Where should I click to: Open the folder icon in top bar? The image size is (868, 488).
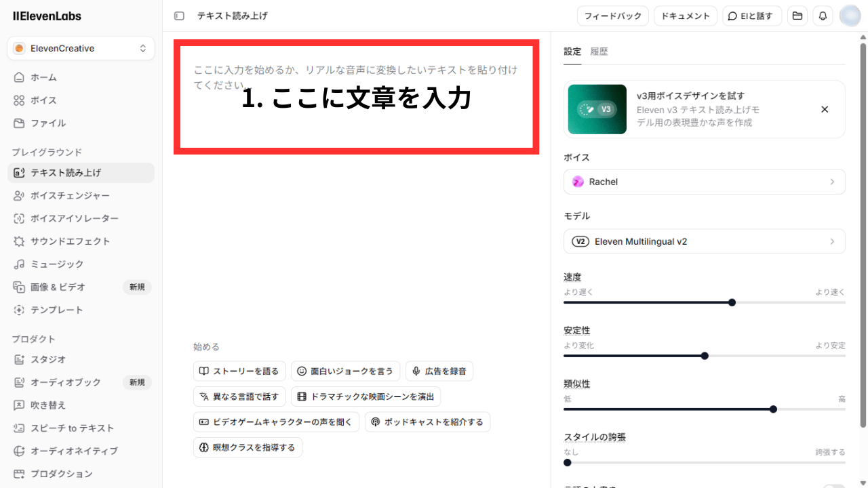tap(797, 16)
